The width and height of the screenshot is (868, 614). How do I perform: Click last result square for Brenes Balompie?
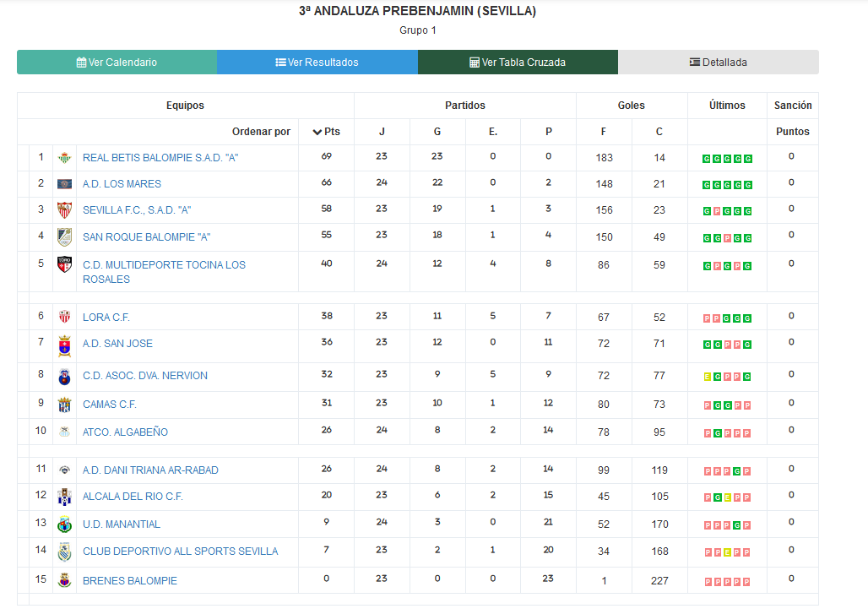coord(746,582)
